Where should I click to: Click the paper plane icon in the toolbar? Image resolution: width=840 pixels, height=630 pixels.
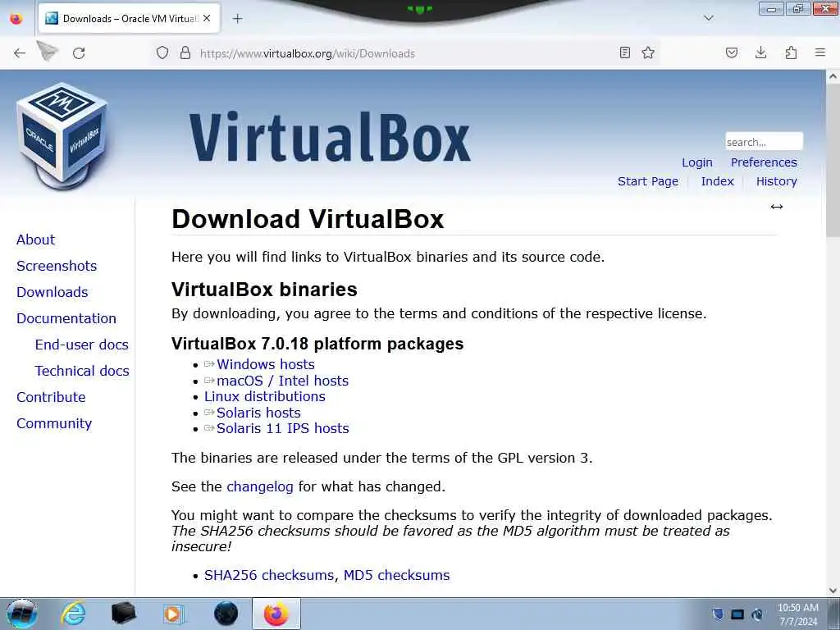47,52
